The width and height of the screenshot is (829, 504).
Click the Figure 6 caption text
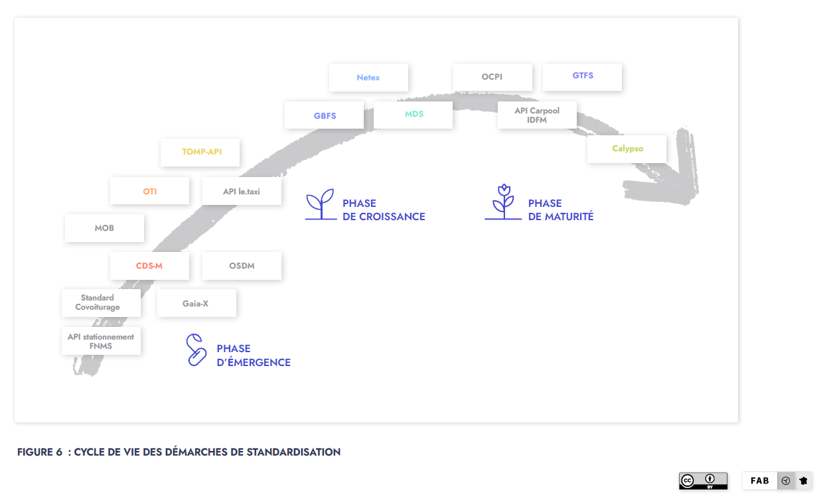pos(178,452)
